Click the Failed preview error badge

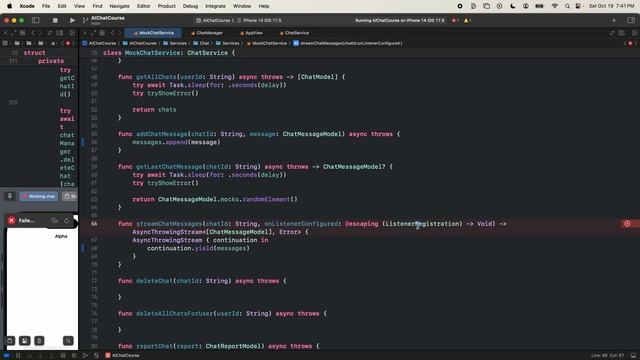coord(11,220)
